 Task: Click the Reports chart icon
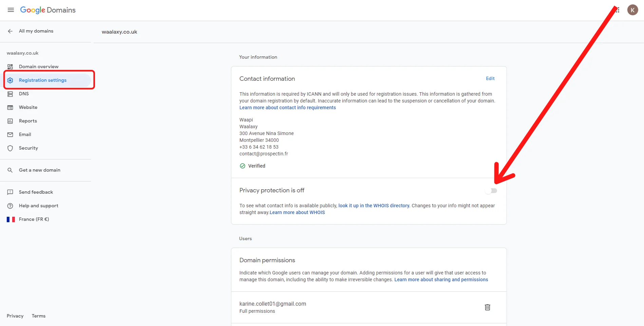pos(10,121)
